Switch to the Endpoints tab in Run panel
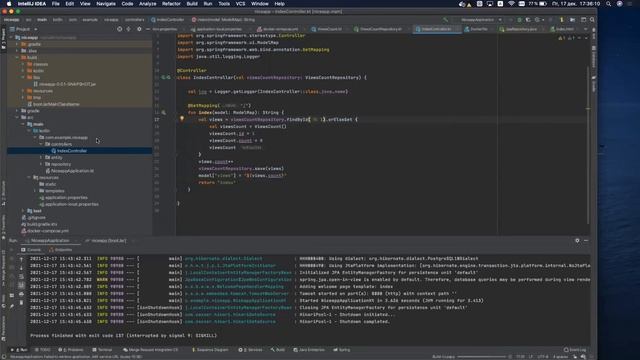The height and width of the screenshot is (360, 640). (x=60, y=249)
